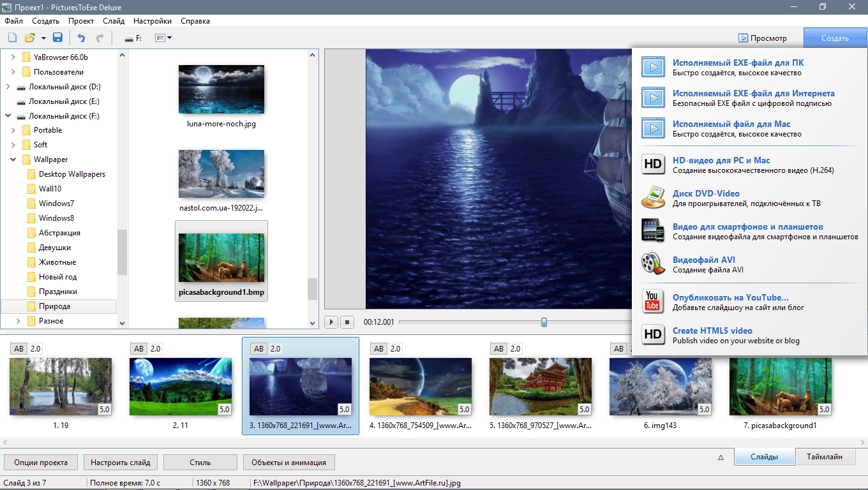Click the Undo arrow icon

point(81,38)
